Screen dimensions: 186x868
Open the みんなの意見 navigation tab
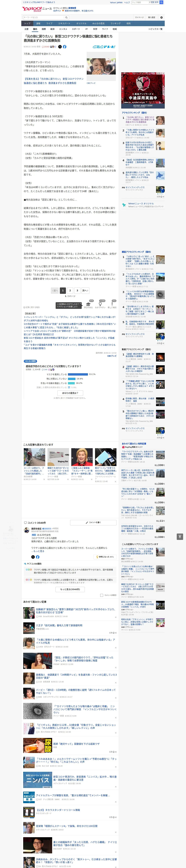click(x=98, y=24)
